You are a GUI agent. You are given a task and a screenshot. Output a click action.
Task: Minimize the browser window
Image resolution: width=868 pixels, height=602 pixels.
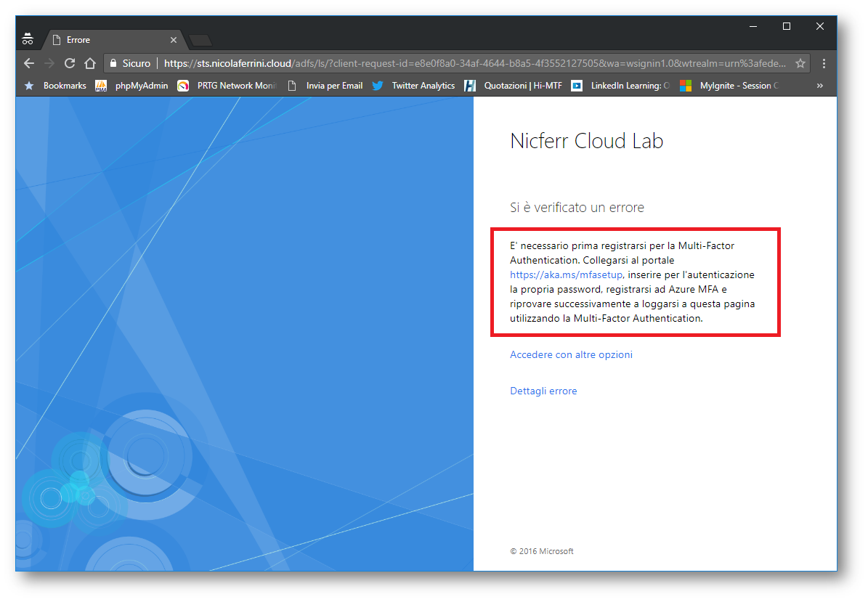tap(753, 26)
